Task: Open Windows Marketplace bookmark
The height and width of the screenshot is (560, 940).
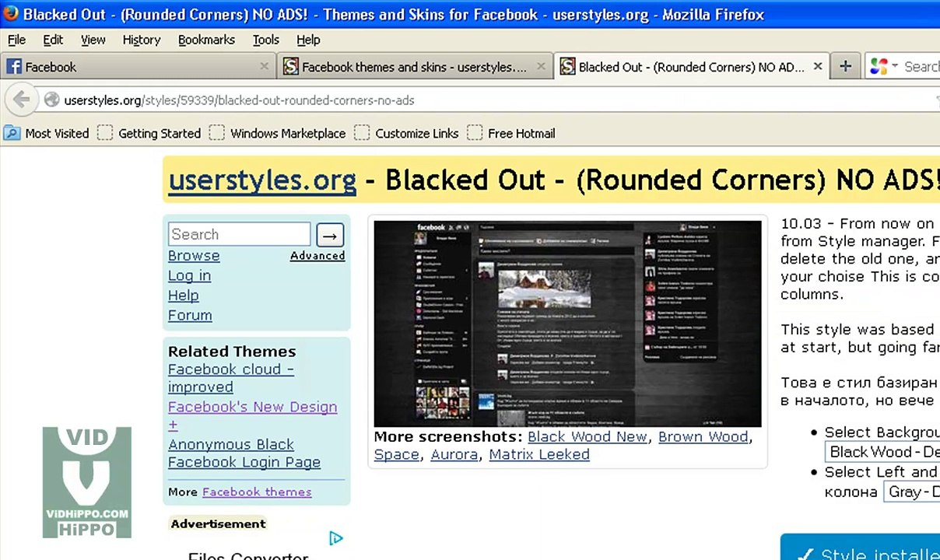Action: pyautogui.click(x=278, y=133)
